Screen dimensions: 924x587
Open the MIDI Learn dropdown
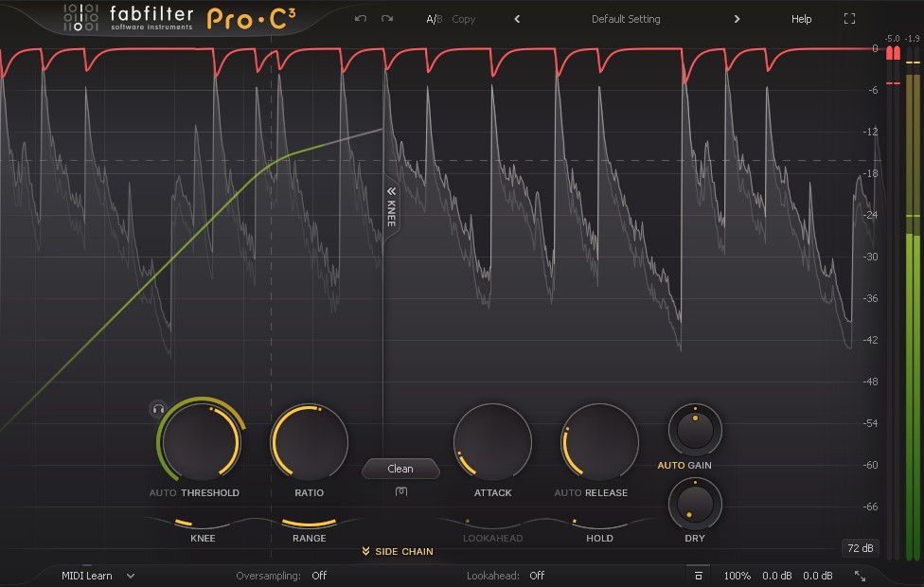(x=95, y=575)
